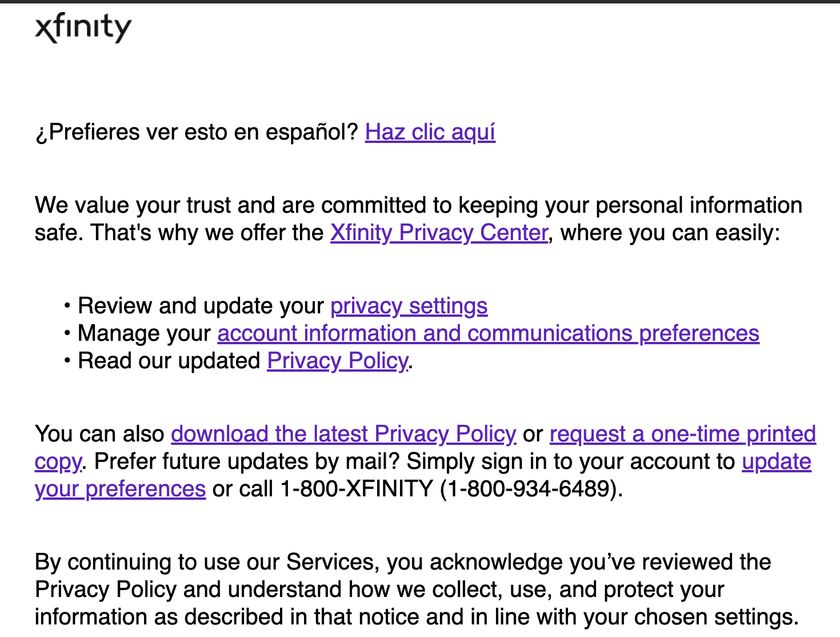Viewport: 840px width, 637px height.
Task: Click the 'Manage your' bullet text
Action: click(x=144, y=333)
